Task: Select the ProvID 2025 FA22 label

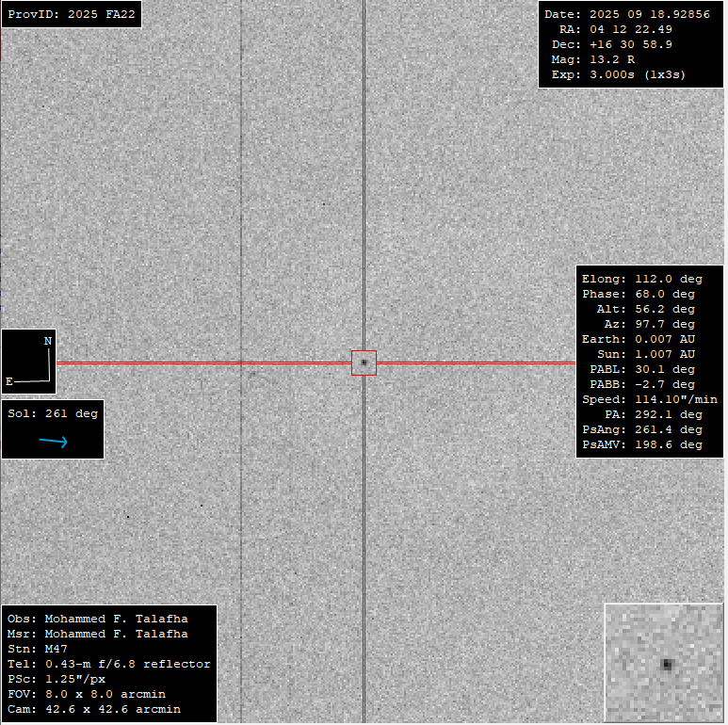Action: [x=71, y=15]
